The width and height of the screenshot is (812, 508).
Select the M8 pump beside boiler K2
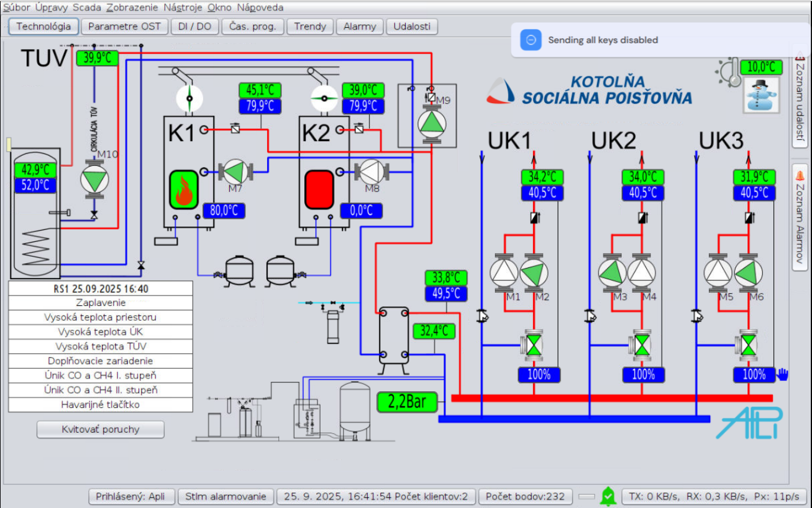click(x=370, y=172)
